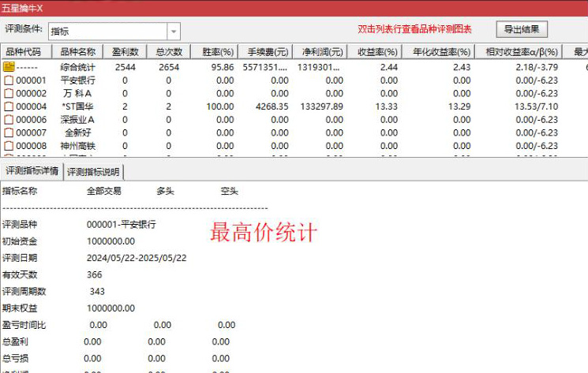Click the 五星擒牛X title bar text
Screen dimensions: 588x373
(x=22, y=8)
